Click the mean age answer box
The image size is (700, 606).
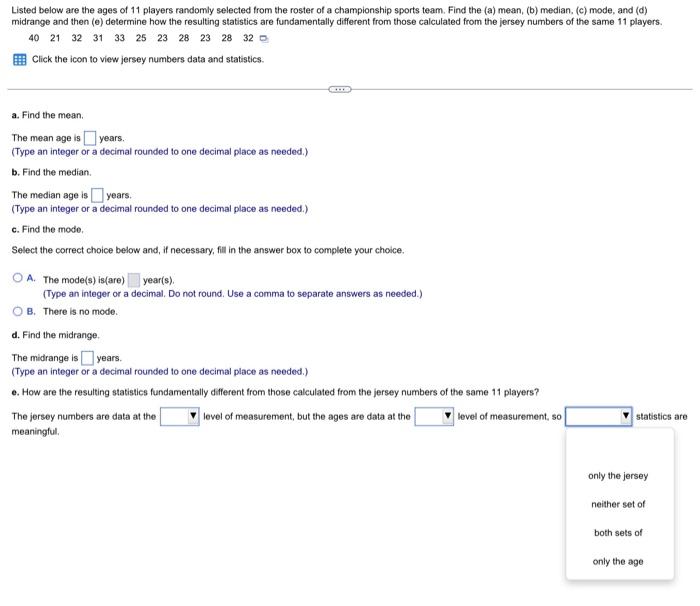point(90,138)
